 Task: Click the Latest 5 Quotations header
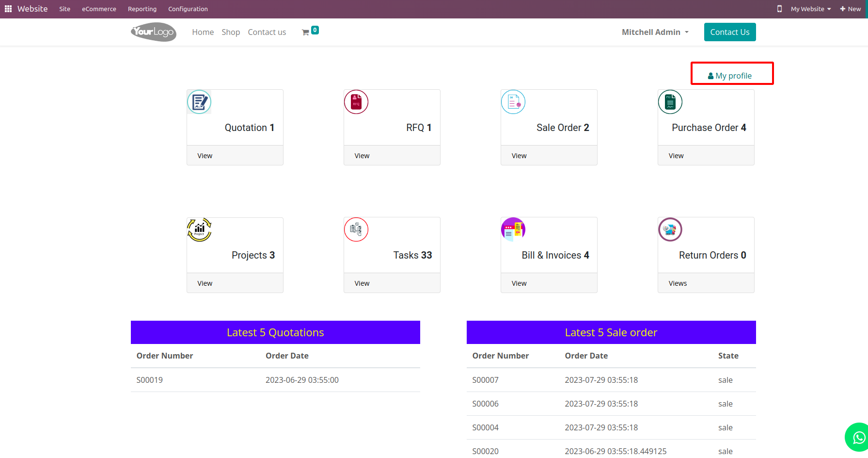click(275, 332)
